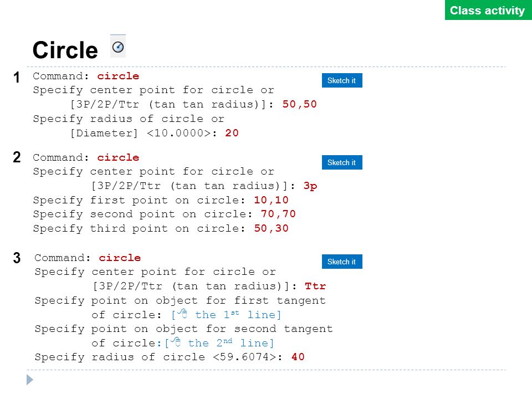Click the green Class activity badge
Viewport: 532px width, 399px height.
click(x=488, y=10)
